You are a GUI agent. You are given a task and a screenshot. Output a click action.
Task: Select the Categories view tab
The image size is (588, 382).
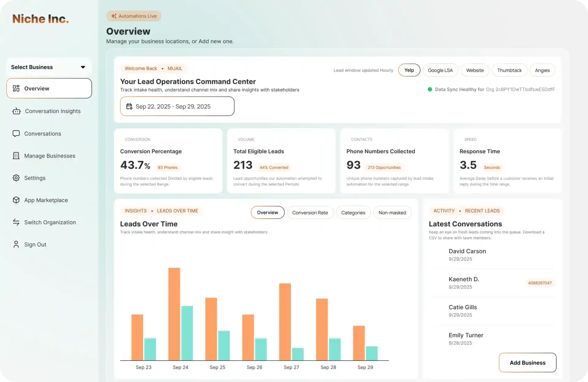(x=353, y=212)
